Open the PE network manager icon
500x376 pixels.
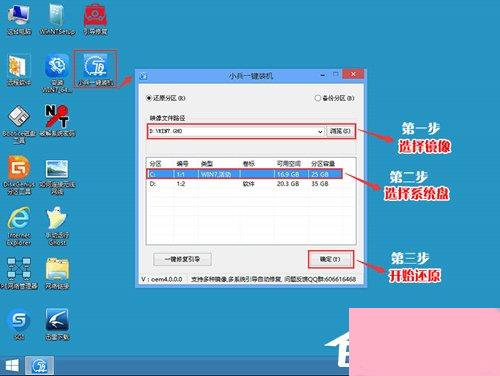pyautogui.click(x=19, y=273)
